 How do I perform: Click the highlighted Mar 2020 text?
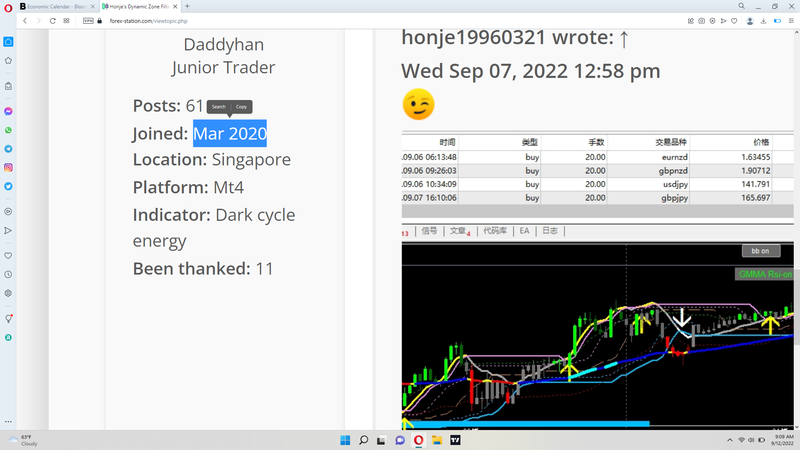tap(230, 133)
